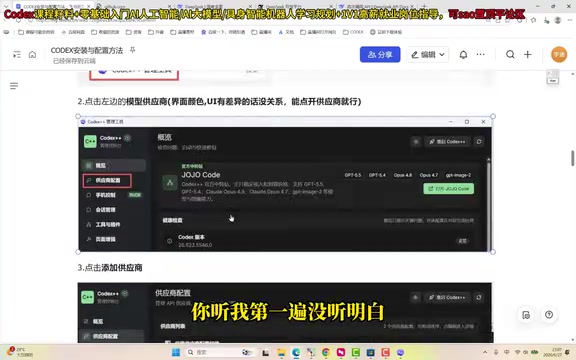576x360 pixels.
Task: Click the blue 分享 share button
Action: 380,54
